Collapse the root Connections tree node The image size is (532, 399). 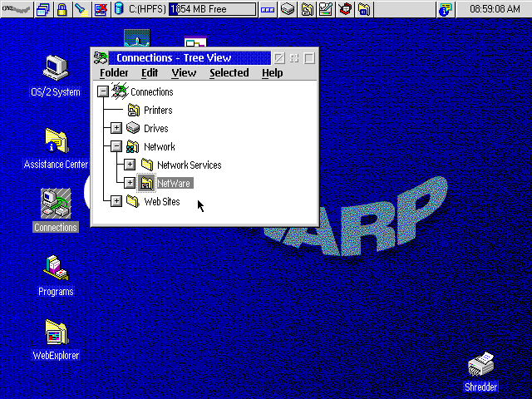pyautogui.click(x=103, y=91)
